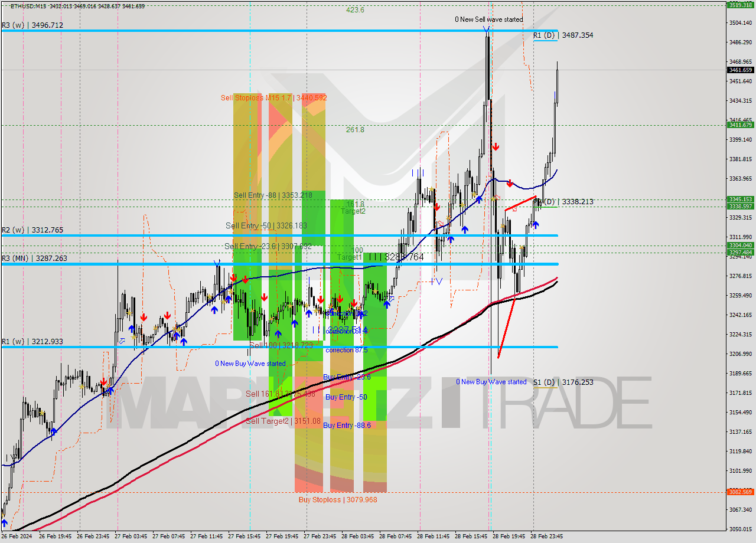Click 27 Feb 19:45 on time axis

pos(281,537)
